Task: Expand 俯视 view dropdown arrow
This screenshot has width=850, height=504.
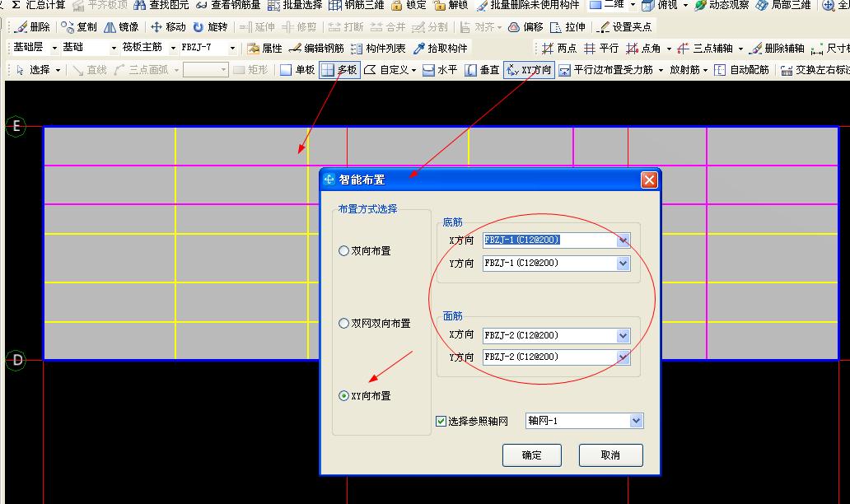Action: (685, 5)
